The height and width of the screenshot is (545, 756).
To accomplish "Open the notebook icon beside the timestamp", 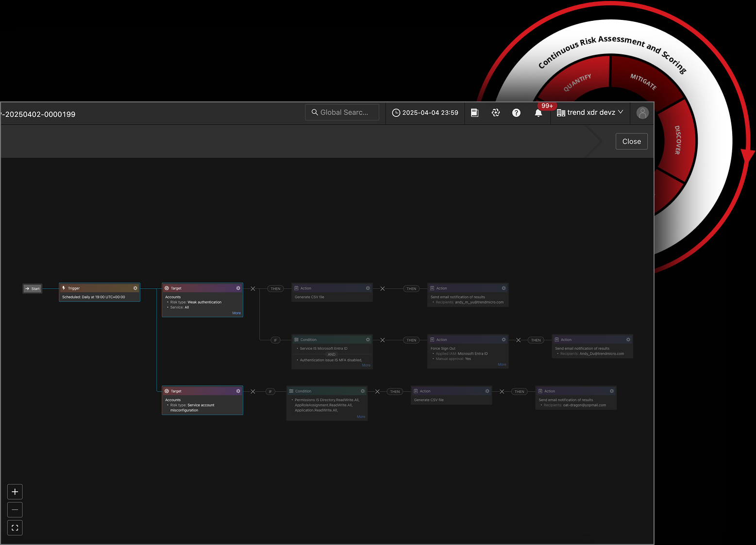I will point(474,113).
